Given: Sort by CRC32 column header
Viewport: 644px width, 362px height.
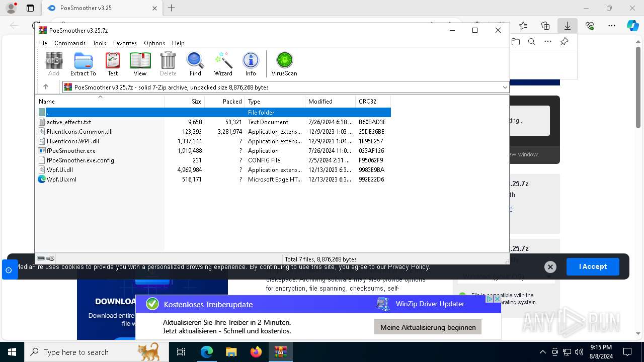Looking at the screenshot, I should pos(373,101).
